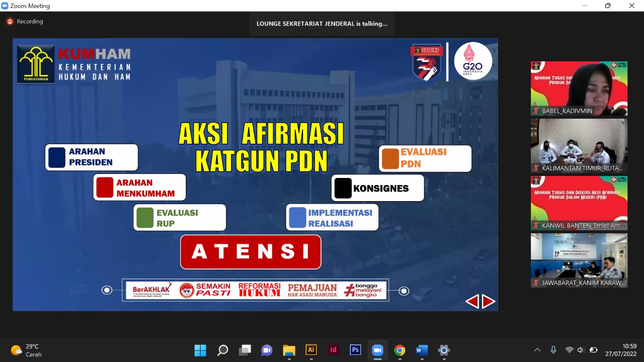
Task: Switch to Microsoft Word on taskbar
Action: (x=422, y=350)
